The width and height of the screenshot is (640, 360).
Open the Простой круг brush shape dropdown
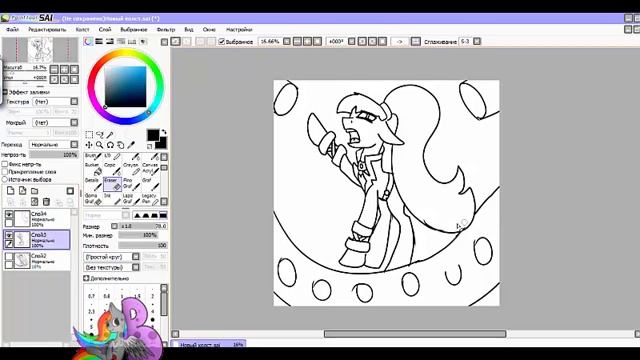[136, 257]
